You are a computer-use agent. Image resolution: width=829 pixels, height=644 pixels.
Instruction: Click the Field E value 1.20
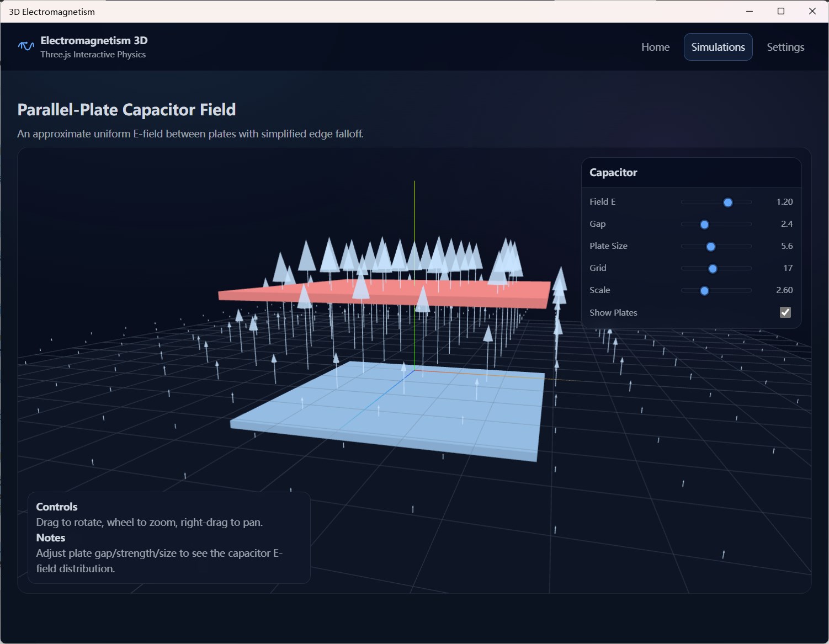[784, 201]
